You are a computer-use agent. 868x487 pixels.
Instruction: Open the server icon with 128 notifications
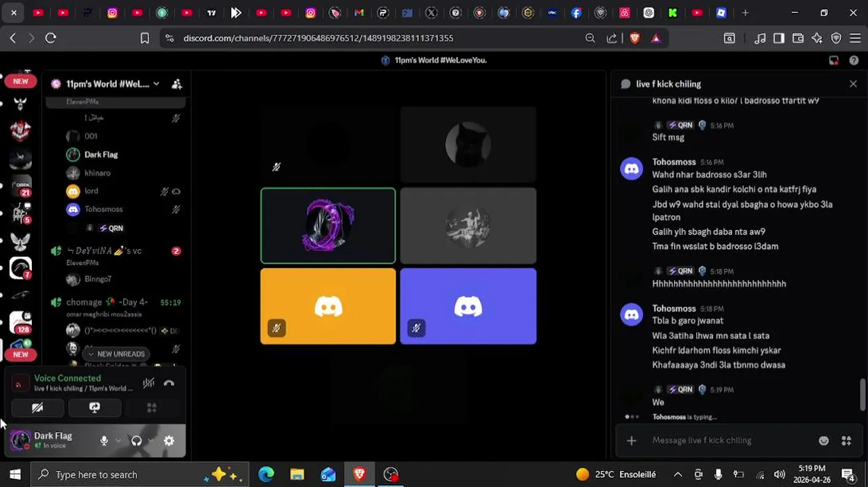pos(20,323)
